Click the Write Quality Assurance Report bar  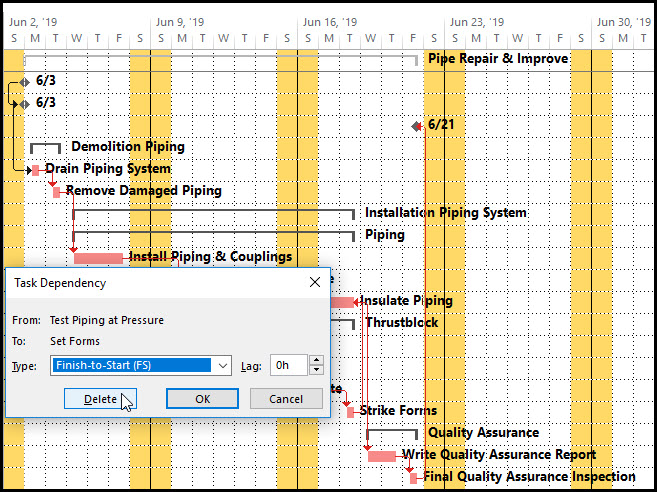click(382, 456)
